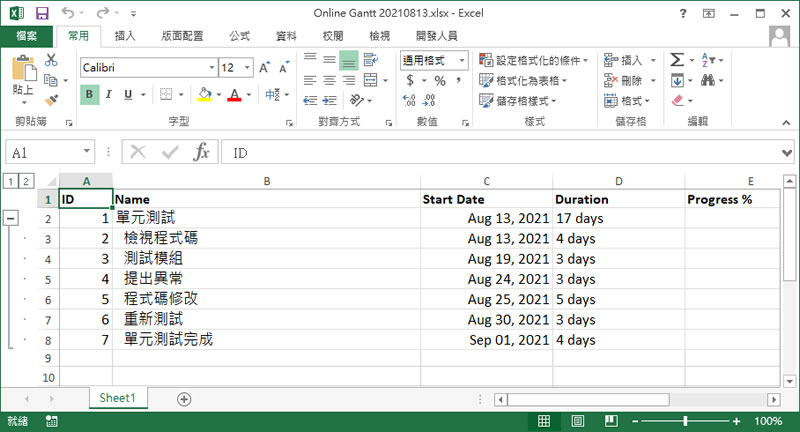Screen dimensions: 800x432
Task: Undo the last action
Action: coord(68,13)
